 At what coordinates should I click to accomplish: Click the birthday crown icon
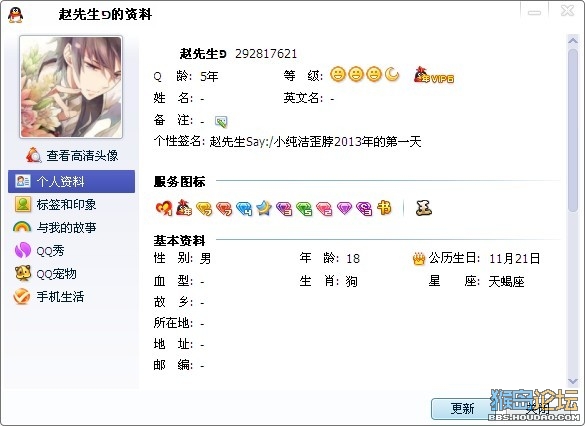(419, 259)
